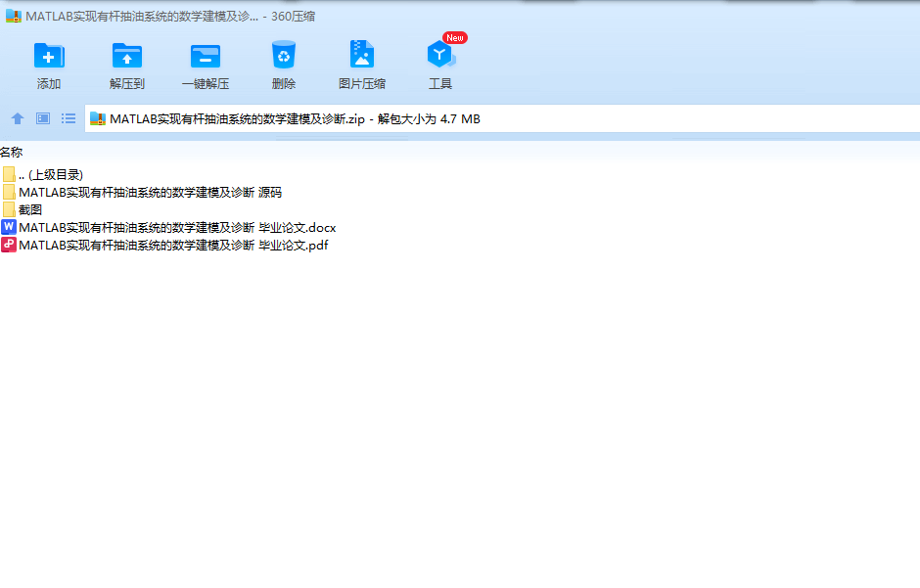Sort by the 名称 column header

[11, 153]
